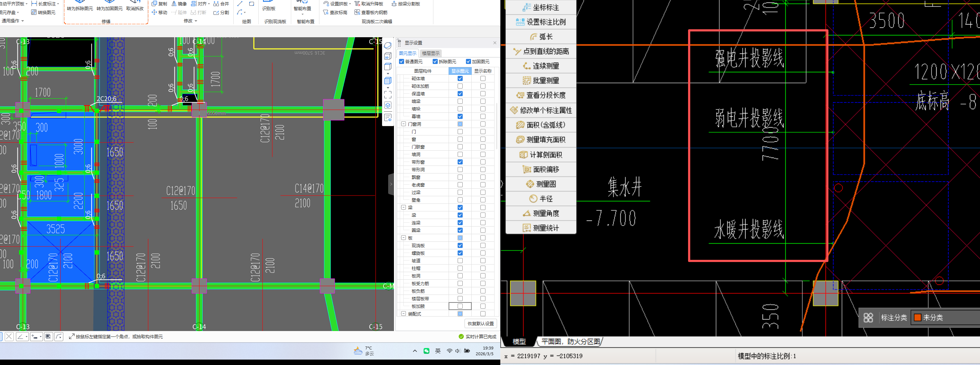Click the 镜像 (Mirror) tool icon

[x=174, y=4]
